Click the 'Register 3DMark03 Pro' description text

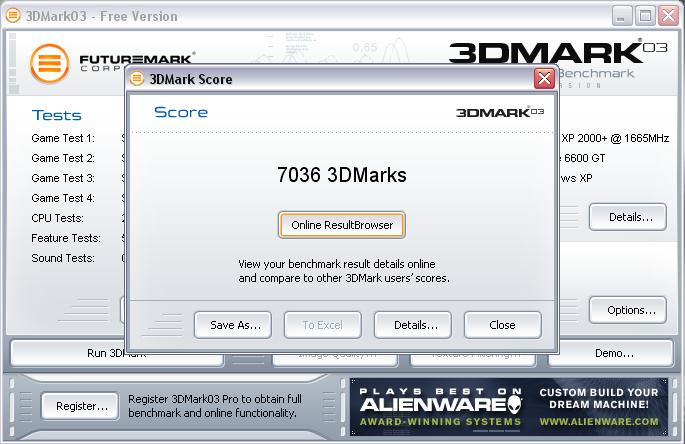click(x=214, y=406)
